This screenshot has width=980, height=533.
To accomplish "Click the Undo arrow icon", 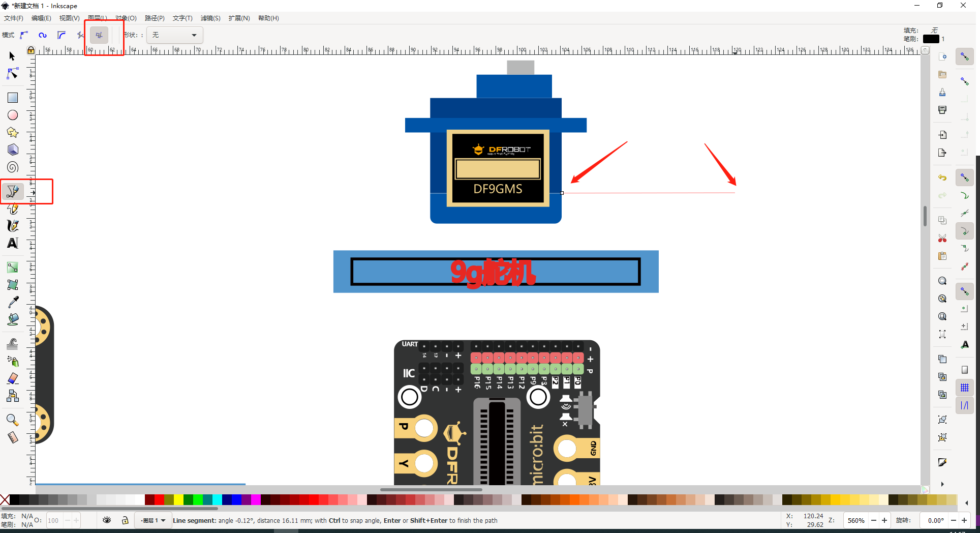I will [x=942, y=177].
